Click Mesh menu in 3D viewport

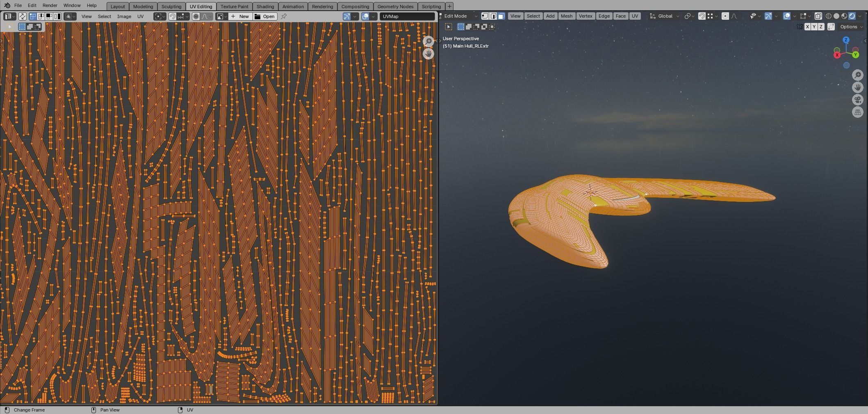click(x=567, y=16)
